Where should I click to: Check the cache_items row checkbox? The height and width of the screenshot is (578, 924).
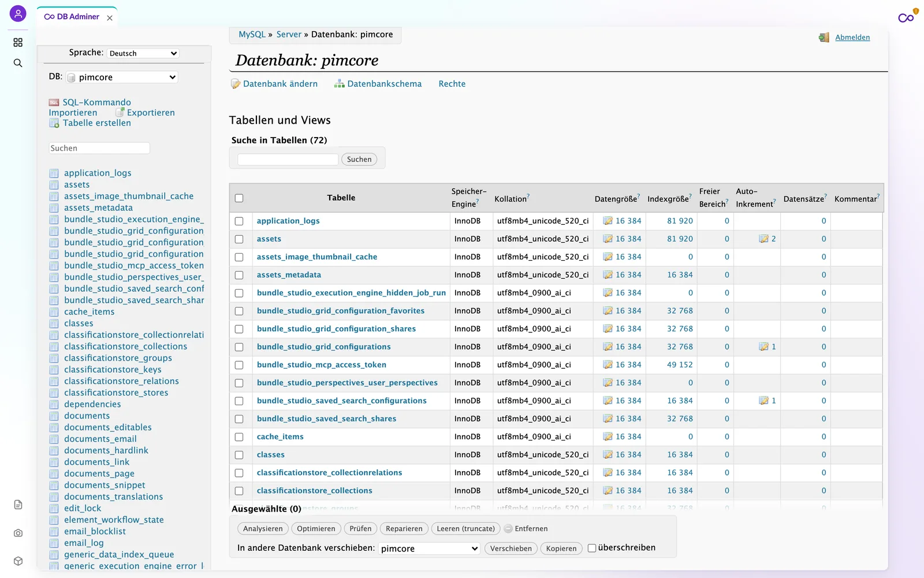click(x=239, y=437)
